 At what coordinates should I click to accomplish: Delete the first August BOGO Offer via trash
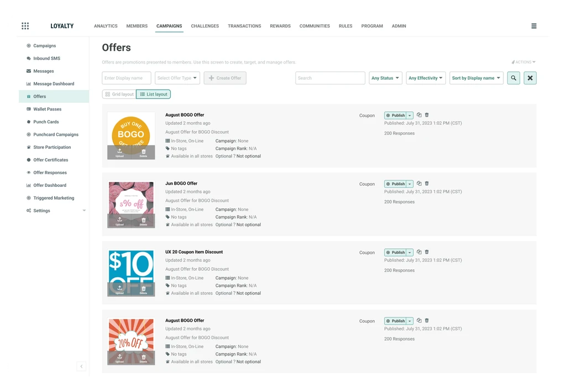[427, 115]
